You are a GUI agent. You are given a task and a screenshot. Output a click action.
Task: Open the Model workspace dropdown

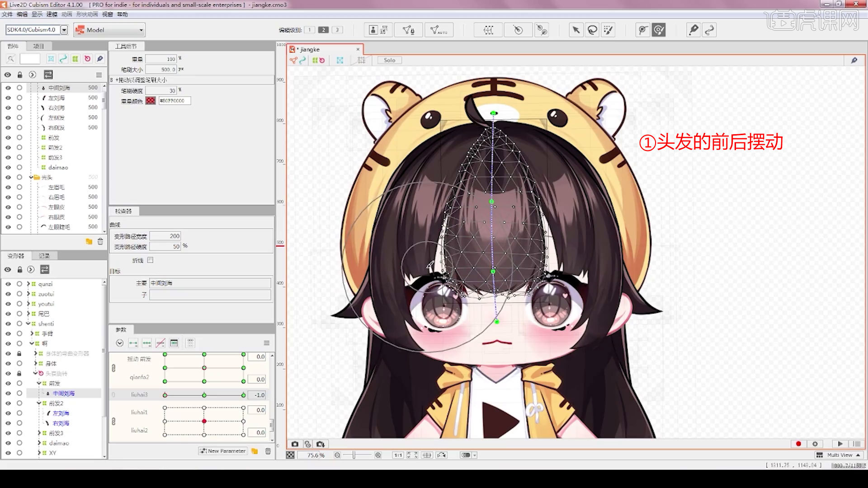click(109, 30)
